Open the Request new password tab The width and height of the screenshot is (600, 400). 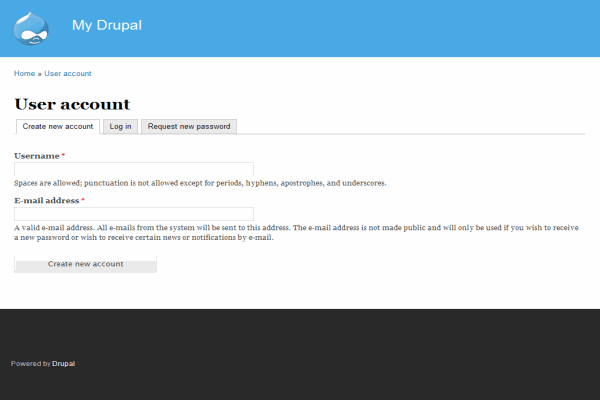click(189, 127)
